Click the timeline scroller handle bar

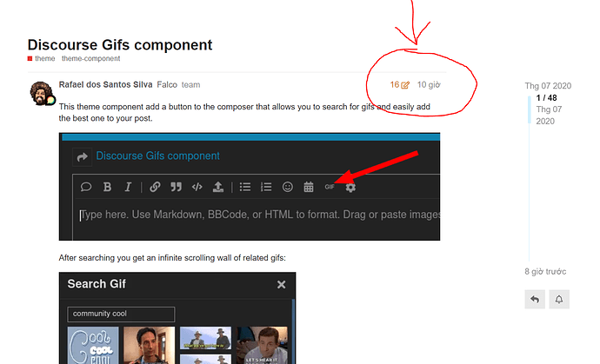pyautogui.click(x=530, y=109)
